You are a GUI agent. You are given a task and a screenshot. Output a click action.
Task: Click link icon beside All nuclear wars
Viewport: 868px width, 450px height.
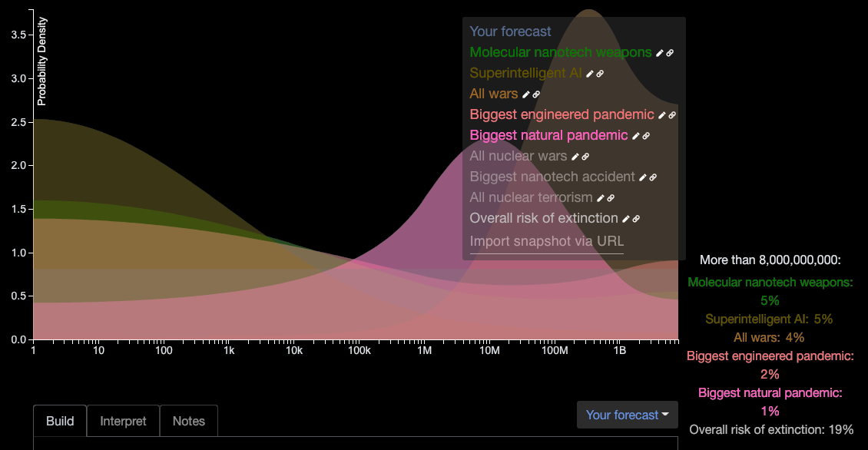click(x=585, y=157)
